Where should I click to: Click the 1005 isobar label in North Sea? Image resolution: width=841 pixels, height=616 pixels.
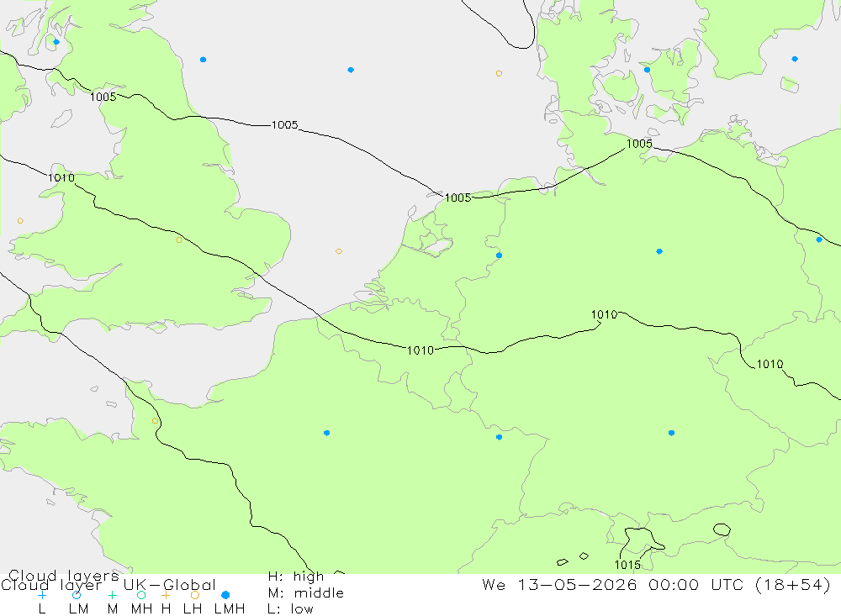coord(285,125)
